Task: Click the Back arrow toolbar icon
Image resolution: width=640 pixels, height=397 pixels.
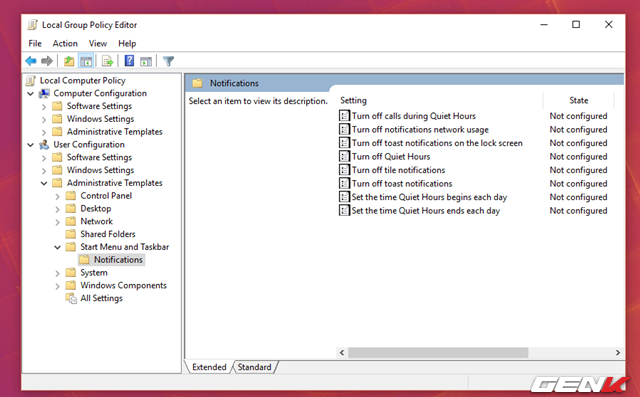Action: coord(31,61)
